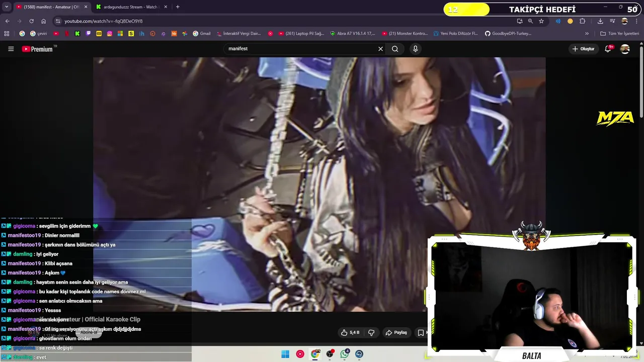Install app icon in address bar
Viewport: 644px width, 362px height.
(x=520, y=21)
